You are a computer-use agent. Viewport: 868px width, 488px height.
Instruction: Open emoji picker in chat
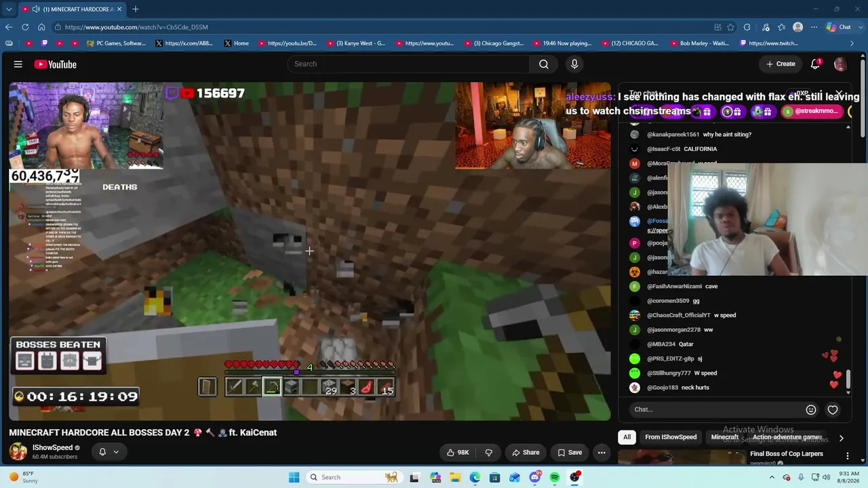[810, 409]
